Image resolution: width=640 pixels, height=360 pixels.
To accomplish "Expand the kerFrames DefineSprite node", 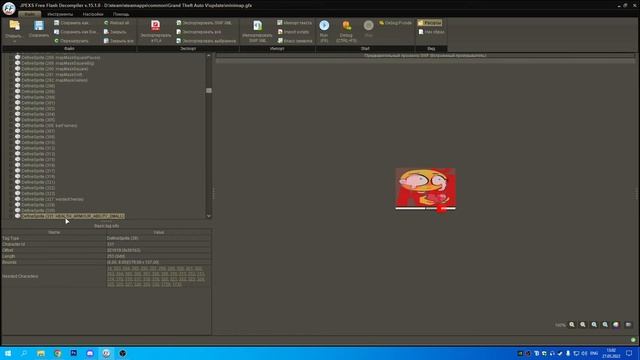I will pyautogui.click(x=12, y=126).
